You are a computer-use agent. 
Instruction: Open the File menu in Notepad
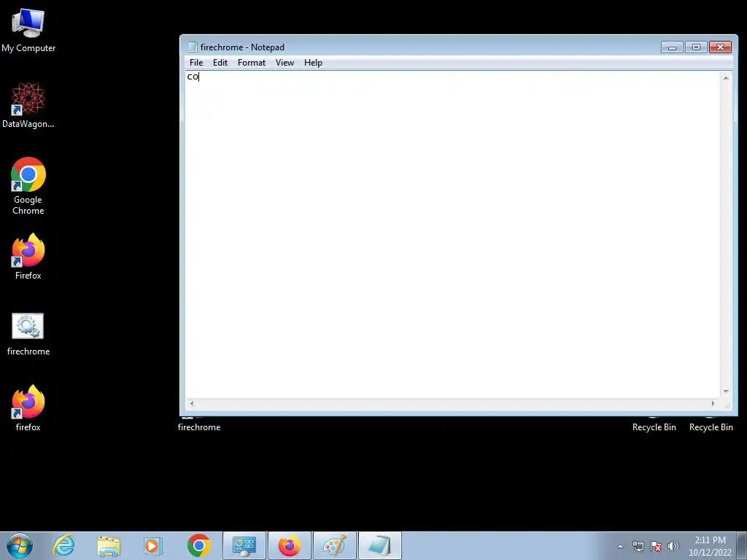pos(196,63)
